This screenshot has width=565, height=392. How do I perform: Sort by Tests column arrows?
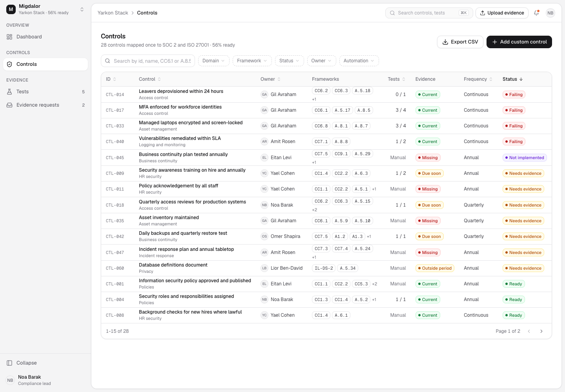pos(404,79)
